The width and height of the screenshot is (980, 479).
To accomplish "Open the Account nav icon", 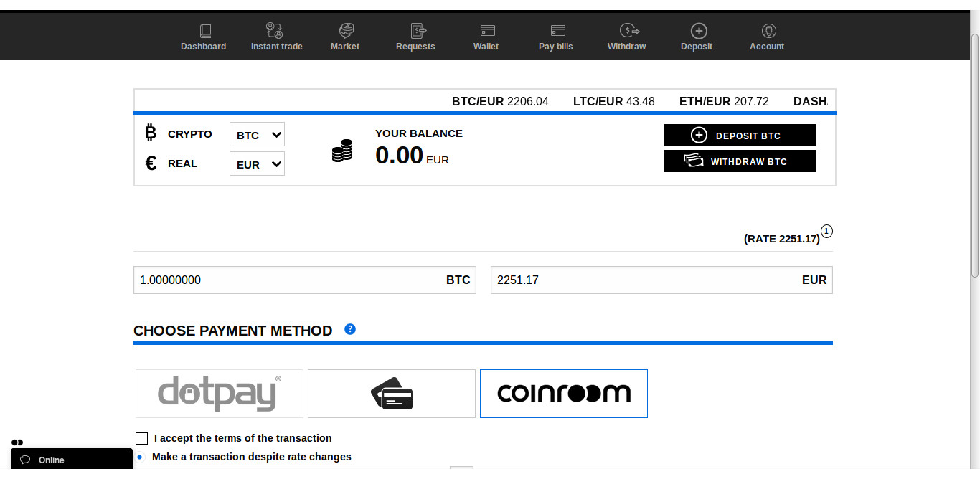I will 769,31.
